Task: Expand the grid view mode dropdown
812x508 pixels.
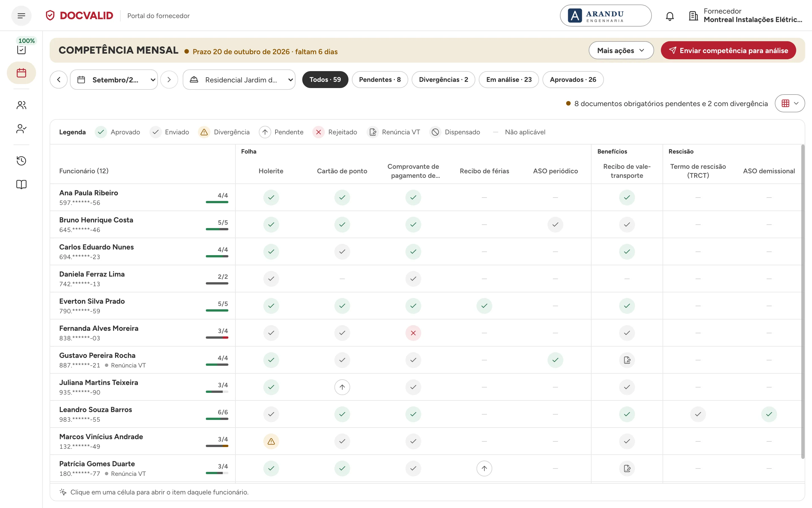Action: [790, 104]
